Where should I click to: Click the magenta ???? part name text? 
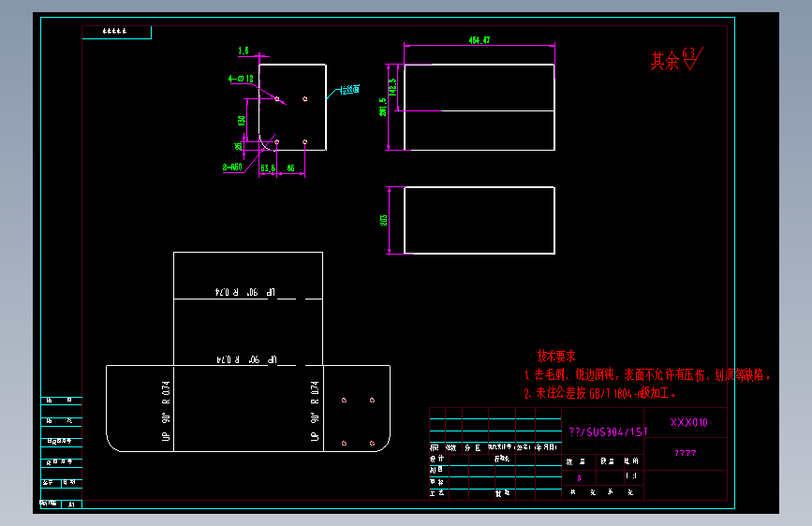(686, 453)
